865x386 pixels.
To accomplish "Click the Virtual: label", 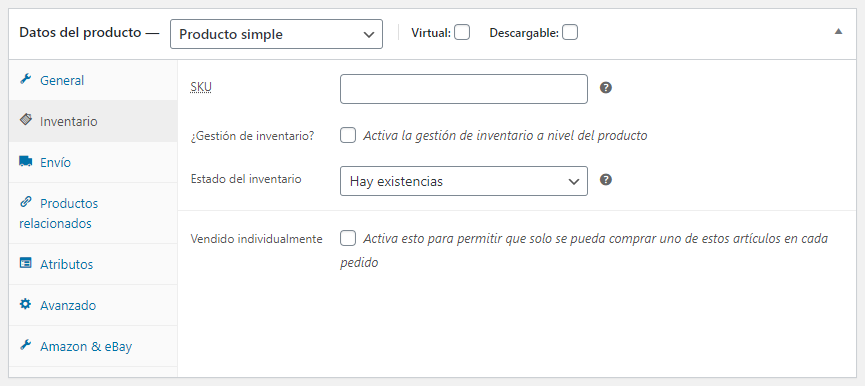I will (431, 33).
